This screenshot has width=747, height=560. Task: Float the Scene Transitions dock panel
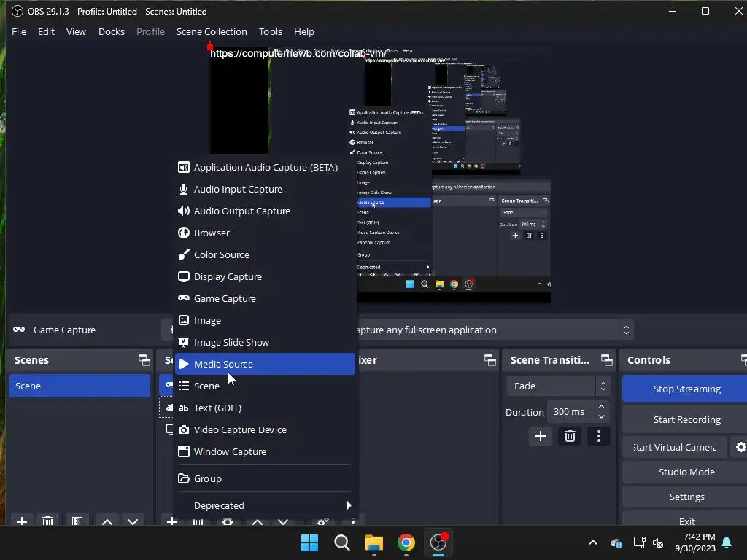click(x=606, y=360)
